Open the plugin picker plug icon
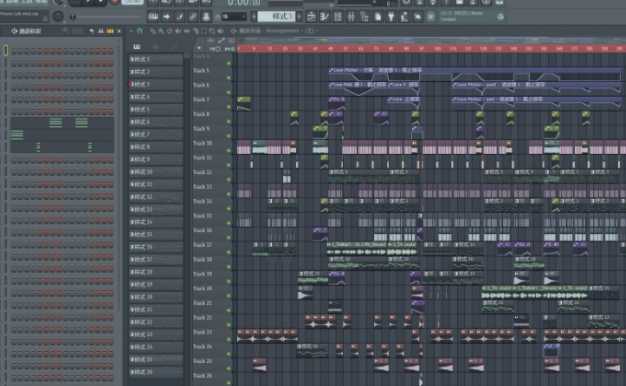 [391, 17]
